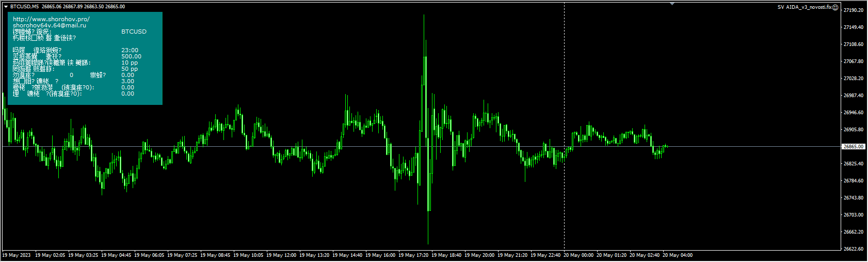
Task: Click the 26743.80 price scale label
Action: (x=854, y=198)
